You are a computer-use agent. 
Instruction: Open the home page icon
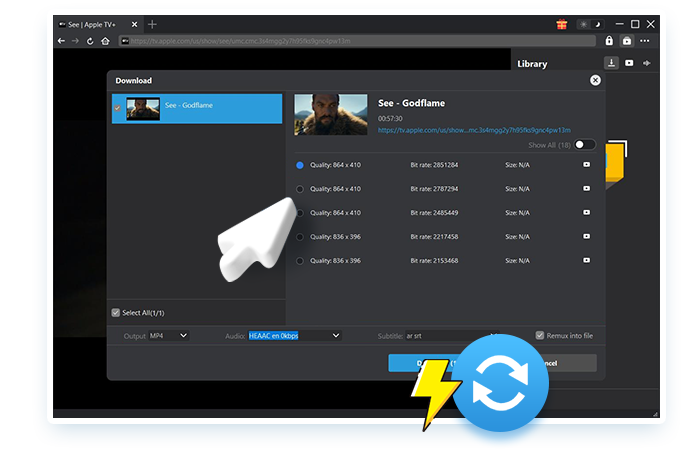click(105, 41)
